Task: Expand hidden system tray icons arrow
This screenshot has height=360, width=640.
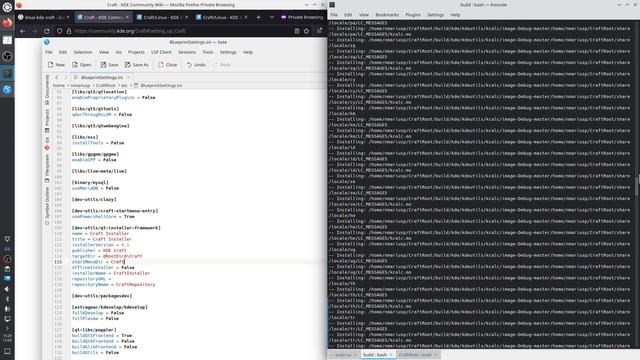Action: click(7, 328)
